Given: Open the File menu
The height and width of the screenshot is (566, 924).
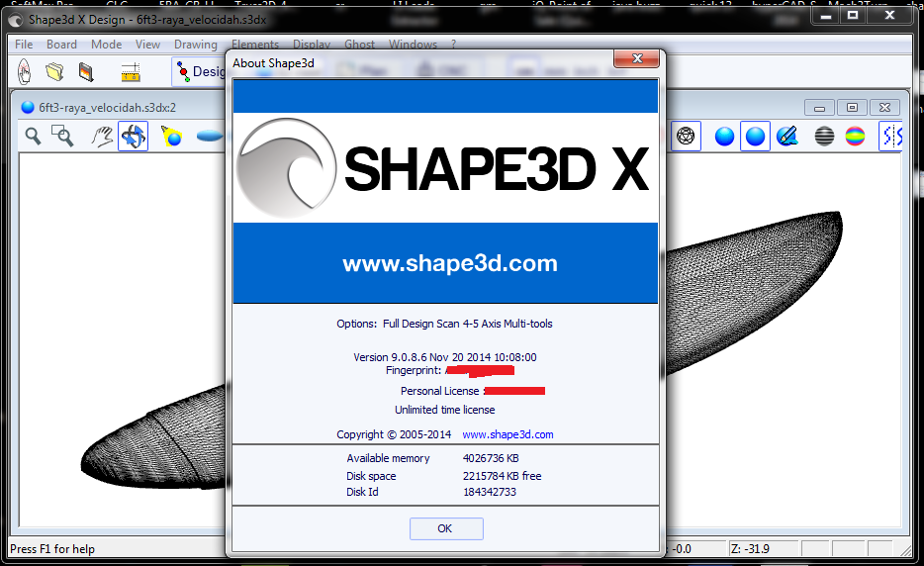Looking at the screenshot, I should [x=24, y=45].
